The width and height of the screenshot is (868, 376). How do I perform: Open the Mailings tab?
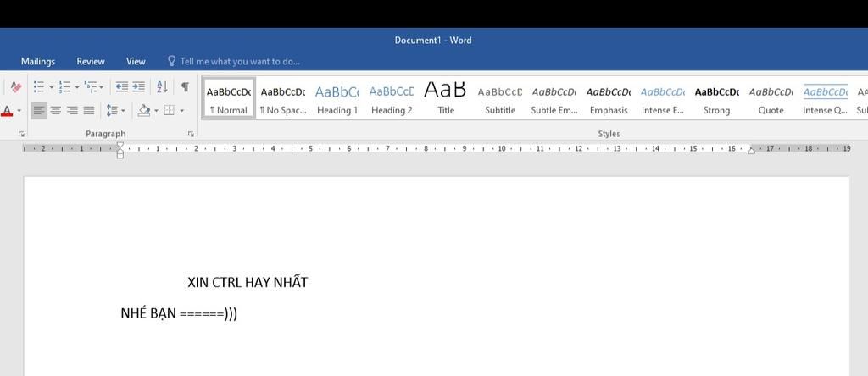pos(37,61)
